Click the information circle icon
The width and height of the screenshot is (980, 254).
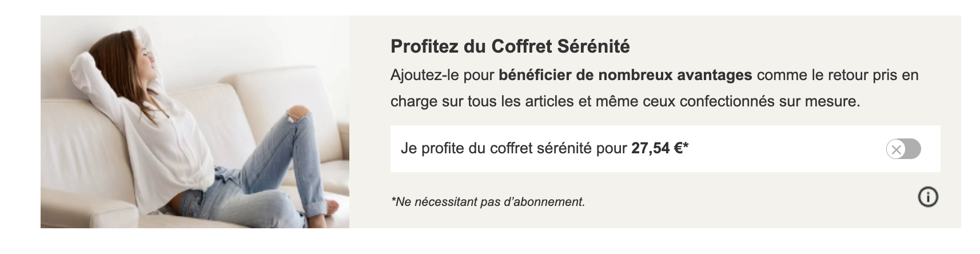pos(928,197)
